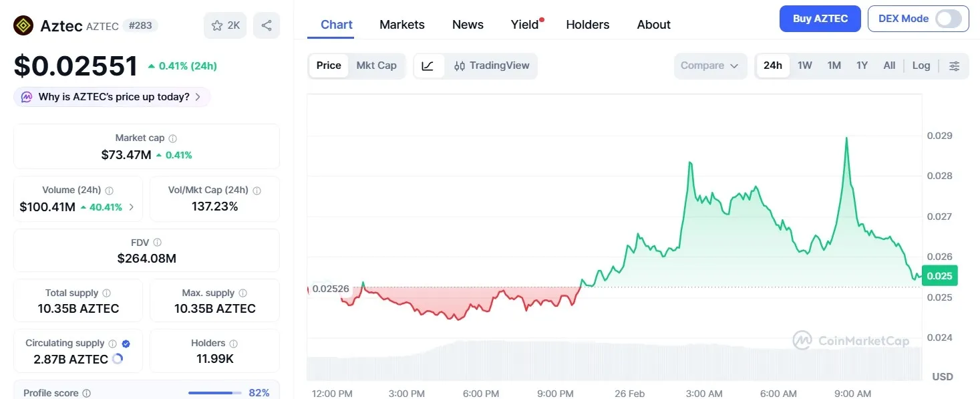
Task: Check the Profile score progress bar
Action: point(214,392)
